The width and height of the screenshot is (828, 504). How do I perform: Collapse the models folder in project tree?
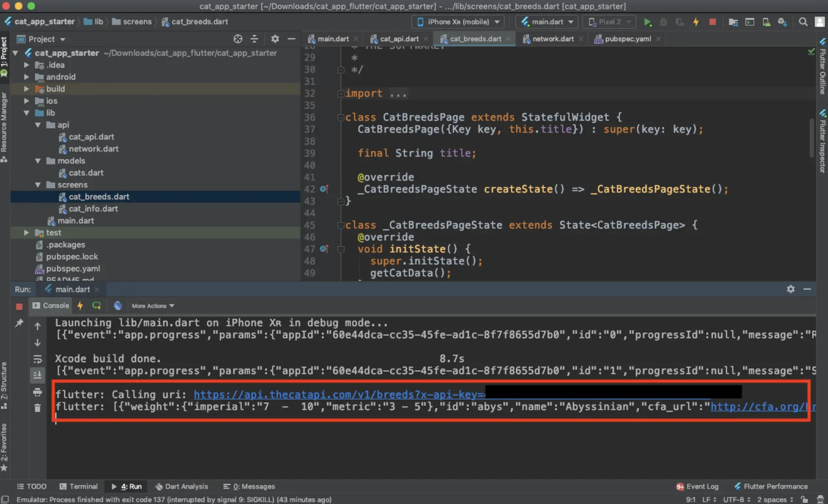coord(38,161)
